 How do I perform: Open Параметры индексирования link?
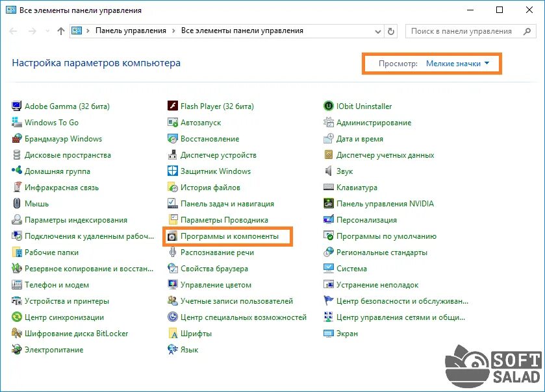(x=76, y=220)
